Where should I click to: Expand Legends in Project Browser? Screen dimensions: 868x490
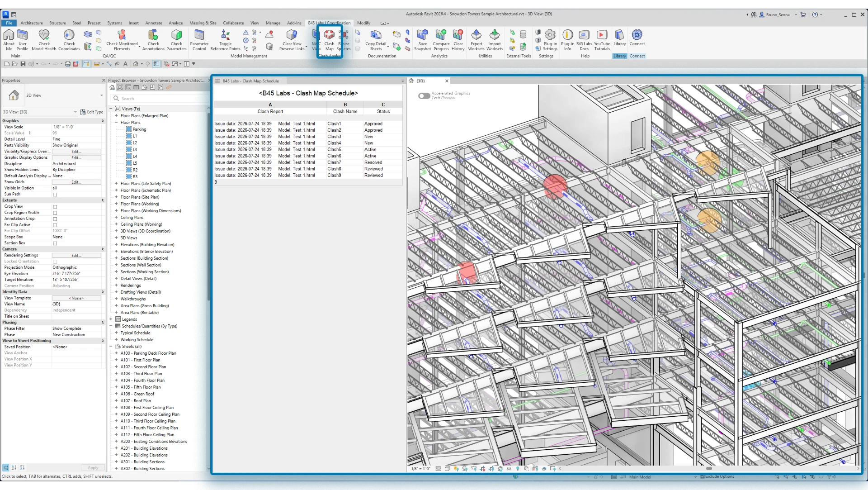tap(111, 319)
